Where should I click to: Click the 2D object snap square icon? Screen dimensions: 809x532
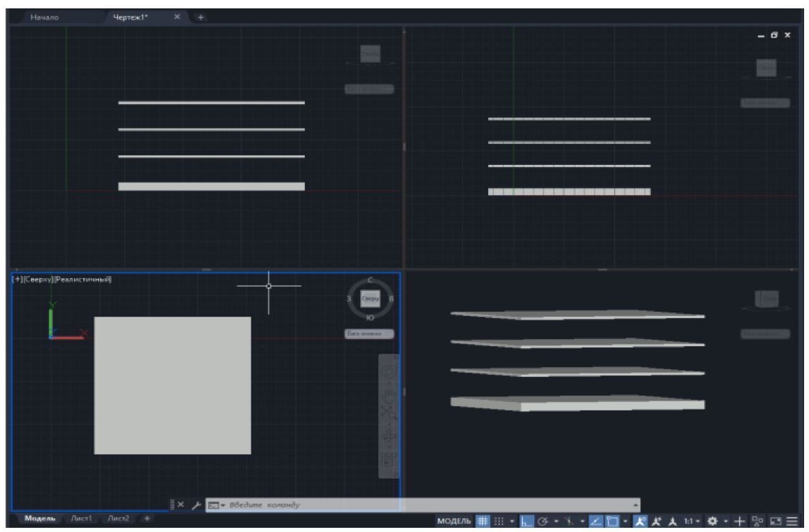coord(612,521)
